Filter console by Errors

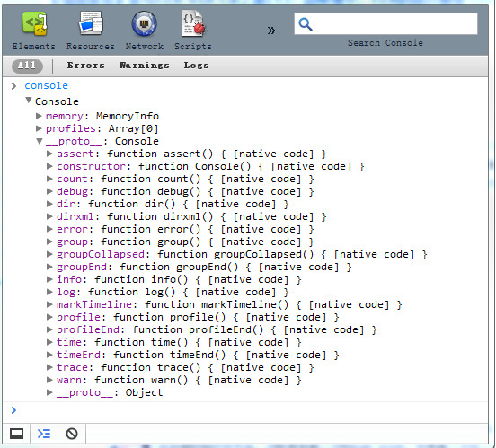(x=85, y=66)
